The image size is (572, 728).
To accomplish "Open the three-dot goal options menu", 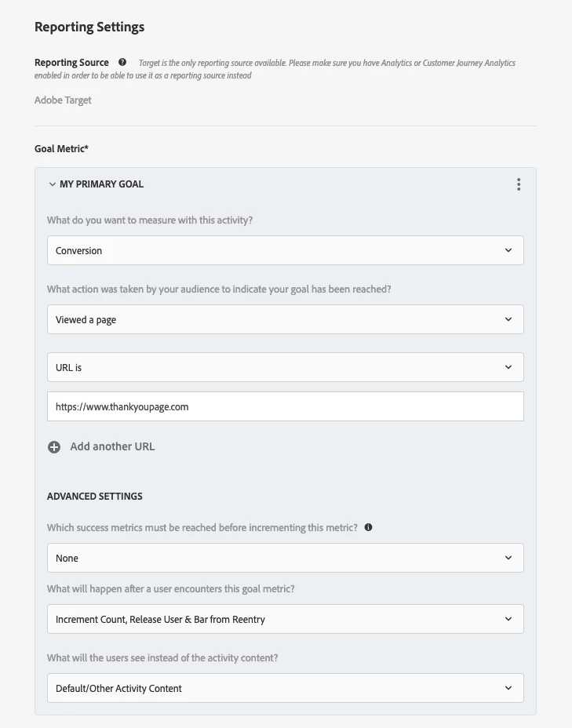I will click(x=519, y=184).
